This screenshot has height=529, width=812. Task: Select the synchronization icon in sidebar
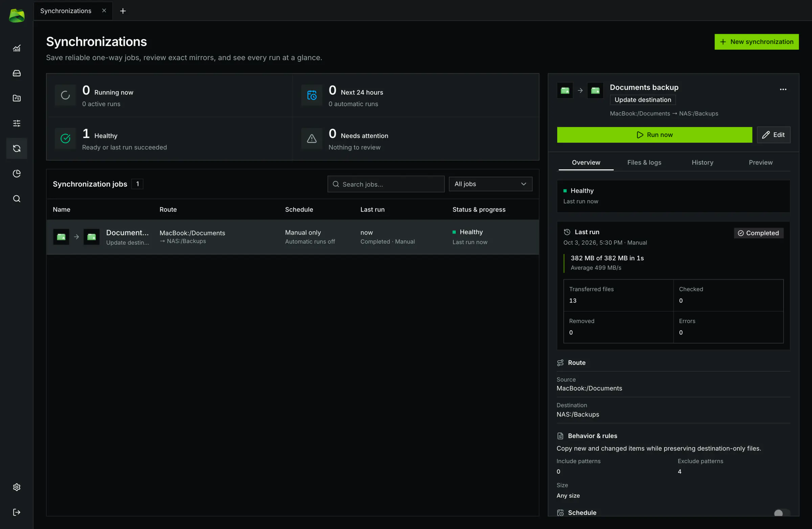[x=17, y=148]
